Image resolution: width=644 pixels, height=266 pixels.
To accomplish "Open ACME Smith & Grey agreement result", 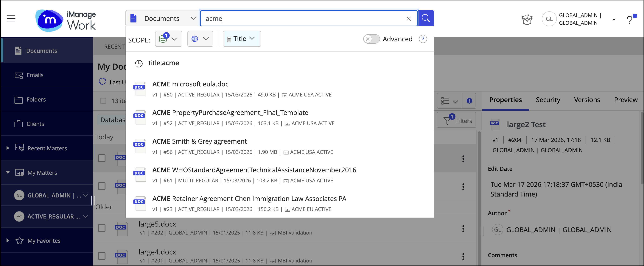I will click(x=199, y=141).
